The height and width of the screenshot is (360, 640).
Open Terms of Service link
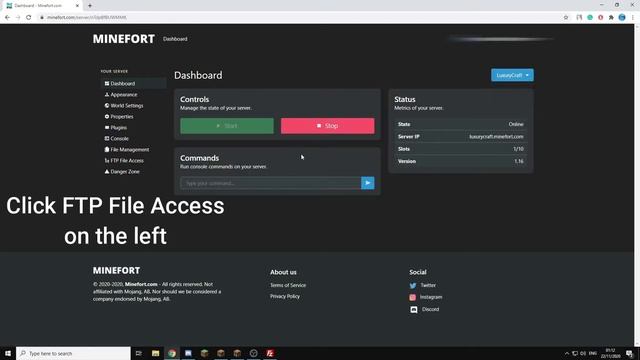click(288, 285)
